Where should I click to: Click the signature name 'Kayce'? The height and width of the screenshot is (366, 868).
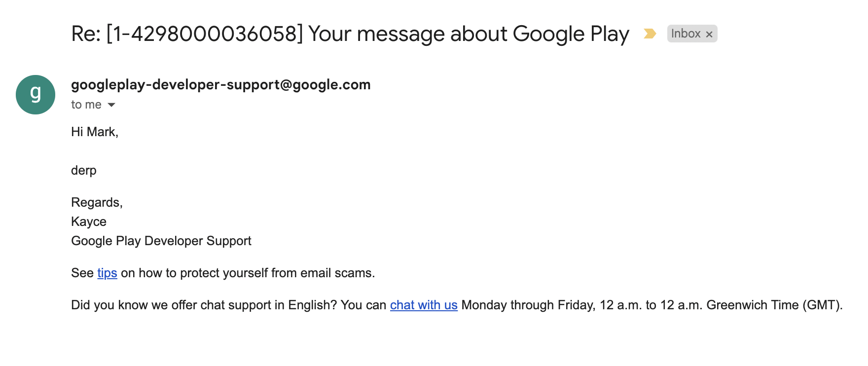[x=89, y=221]
